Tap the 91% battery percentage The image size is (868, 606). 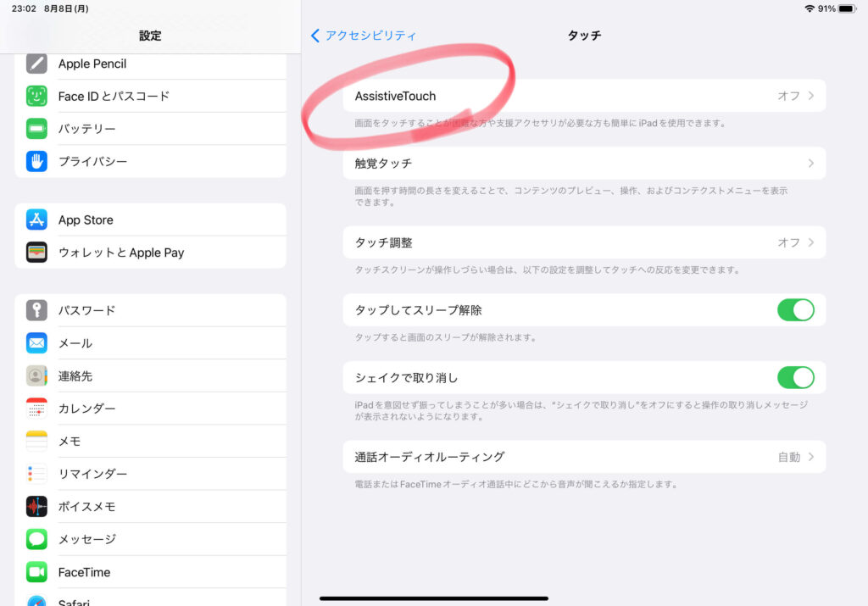click(826, 8)
